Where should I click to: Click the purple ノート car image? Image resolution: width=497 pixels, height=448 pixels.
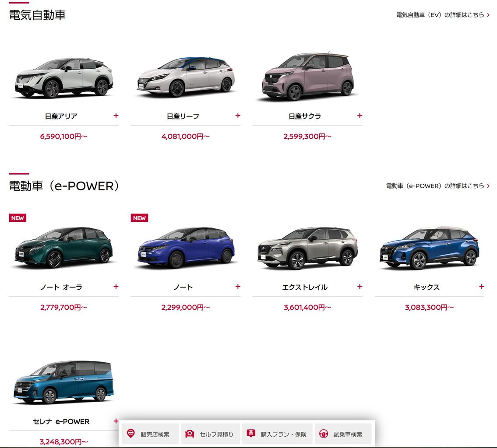186,248
